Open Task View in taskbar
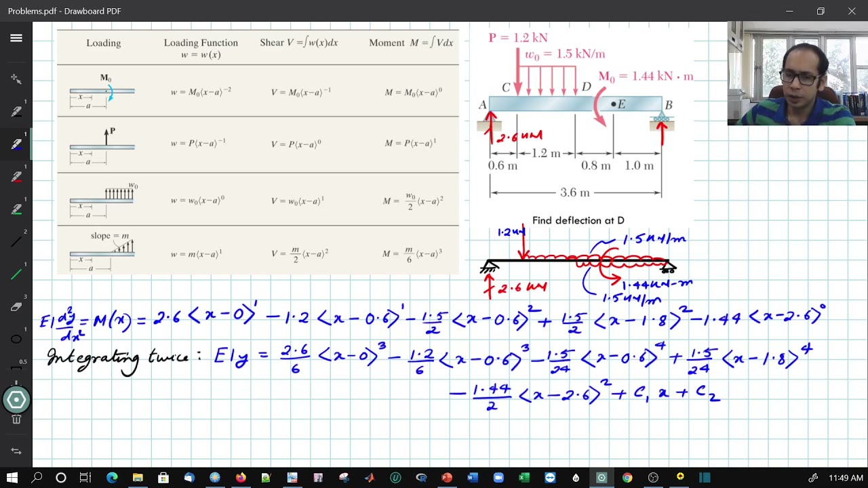 tap(85, 478)
